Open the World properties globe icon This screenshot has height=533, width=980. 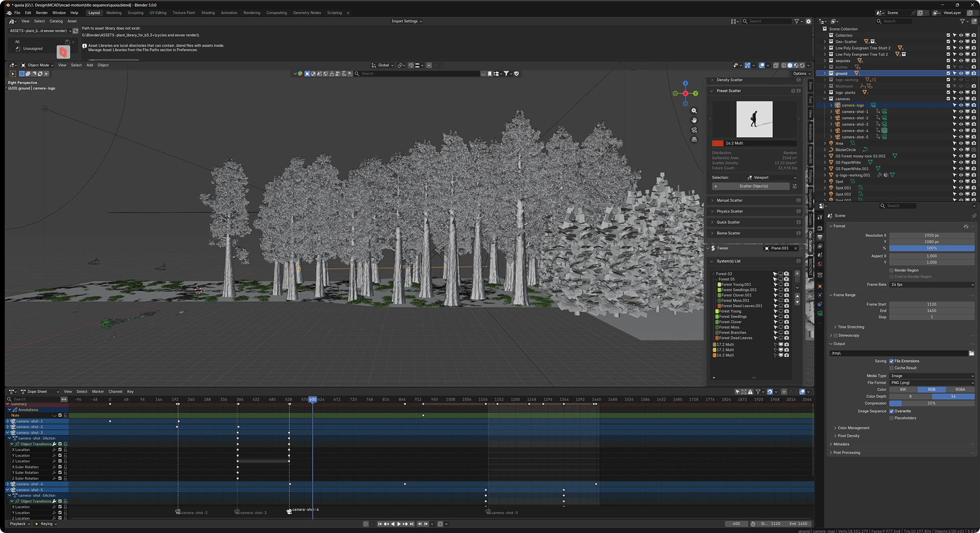click(x=820, y=264)
